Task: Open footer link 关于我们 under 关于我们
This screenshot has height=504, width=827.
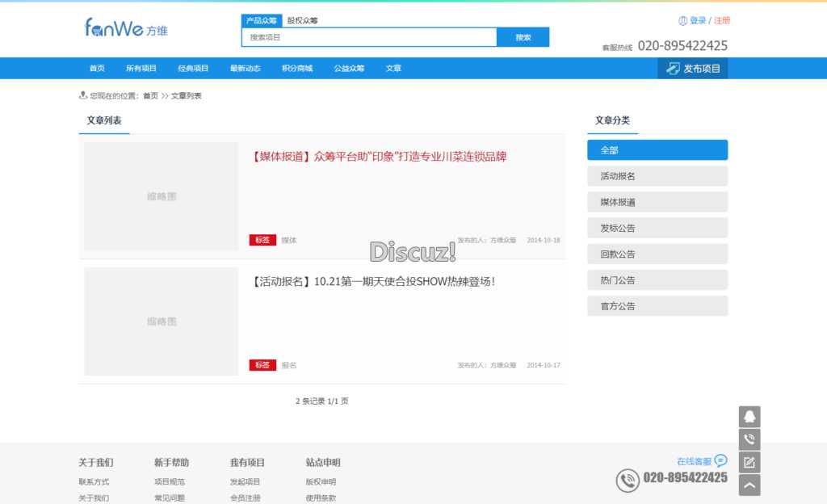Action: [x=94, y=498]
